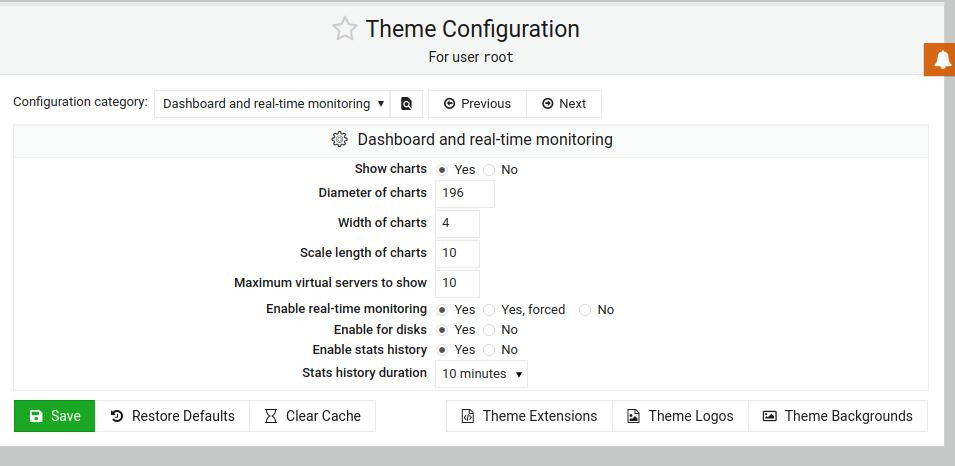The height and width of the screenshot is (466, 955).
Task: Click the gear icon in section header
Action: [339, 139]
